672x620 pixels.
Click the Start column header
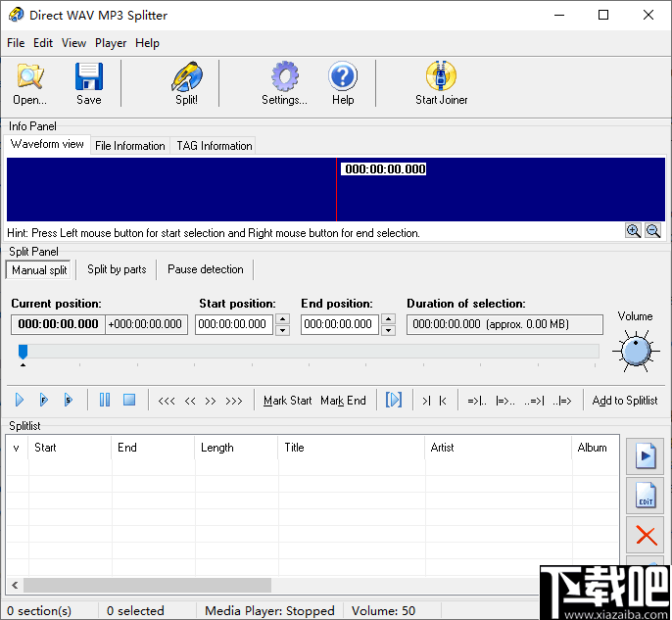tap(70, 448)
